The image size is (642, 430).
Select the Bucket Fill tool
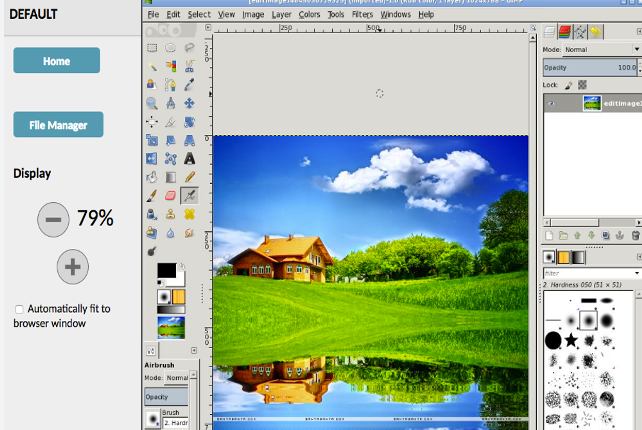coord(152,177)
